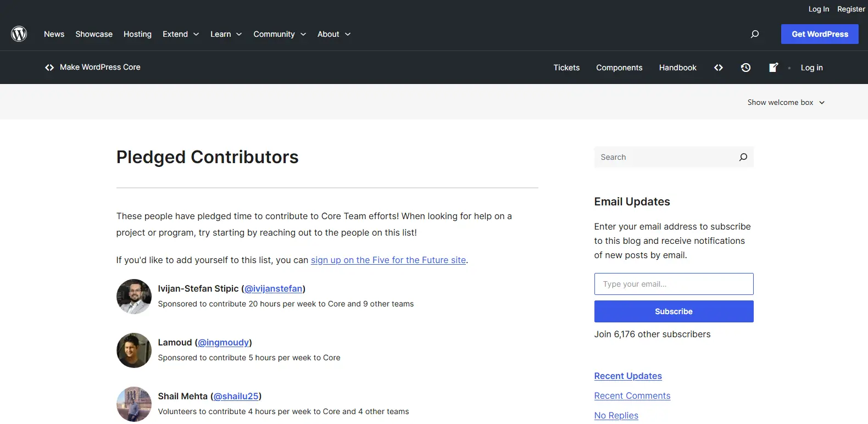Open the @ivijanstefan profile link
Image resolution: width=868 pixels, height=424 pixels.
coord(274,288)
